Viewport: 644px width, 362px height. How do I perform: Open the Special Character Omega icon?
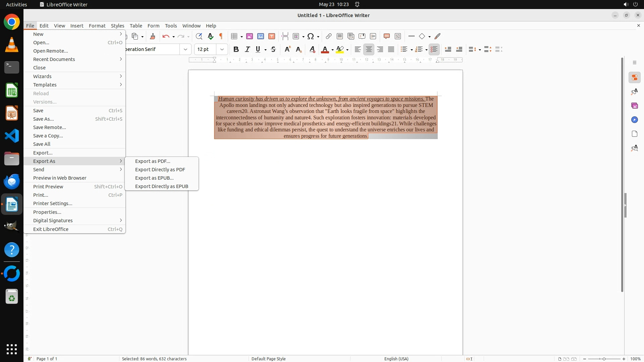coord(311,36)
